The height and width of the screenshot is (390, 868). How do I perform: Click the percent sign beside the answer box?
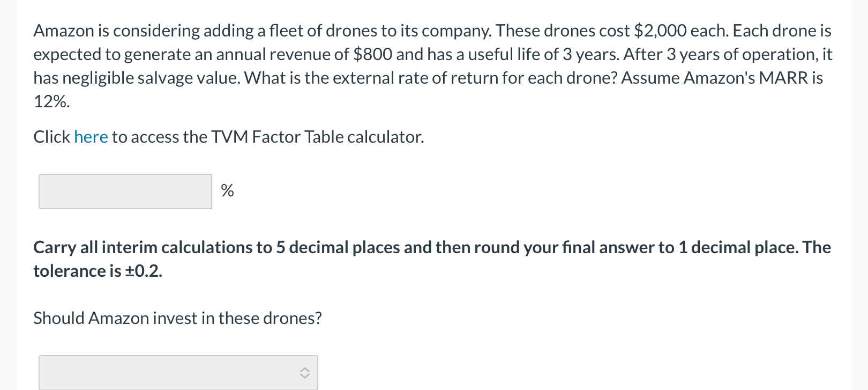tap(227, 190)
